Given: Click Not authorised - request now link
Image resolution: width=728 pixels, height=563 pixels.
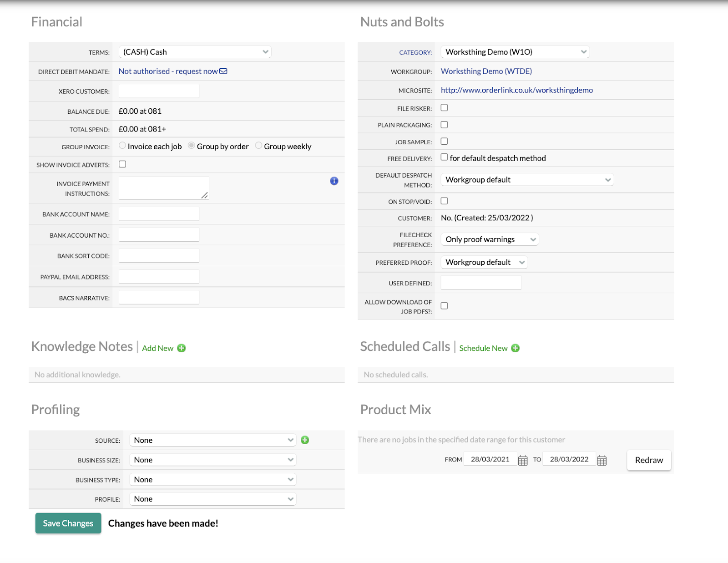Looking at the screenshot, I should click(x=168, y=71).
